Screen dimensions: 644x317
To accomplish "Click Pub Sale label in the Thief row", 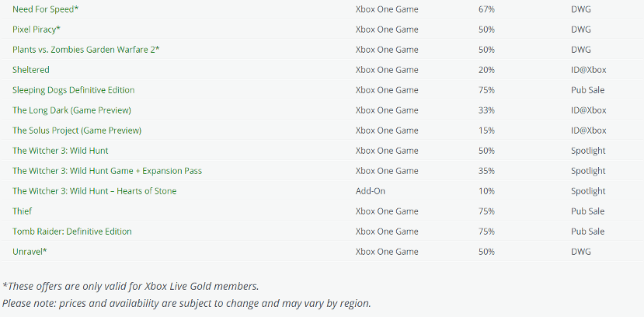I will tap(587, 211).
